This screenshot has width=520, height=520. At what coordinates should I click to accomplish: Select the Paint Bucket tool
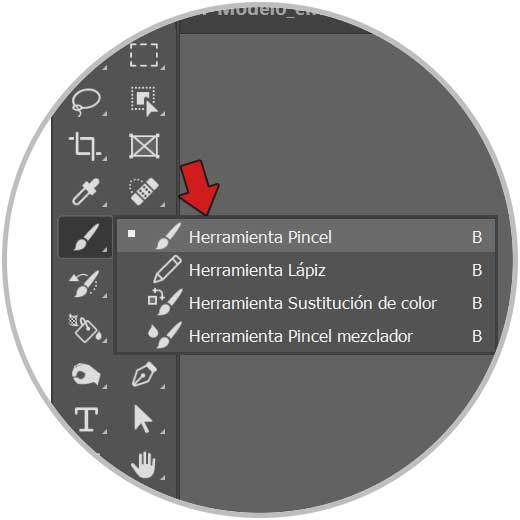(86, 328)
